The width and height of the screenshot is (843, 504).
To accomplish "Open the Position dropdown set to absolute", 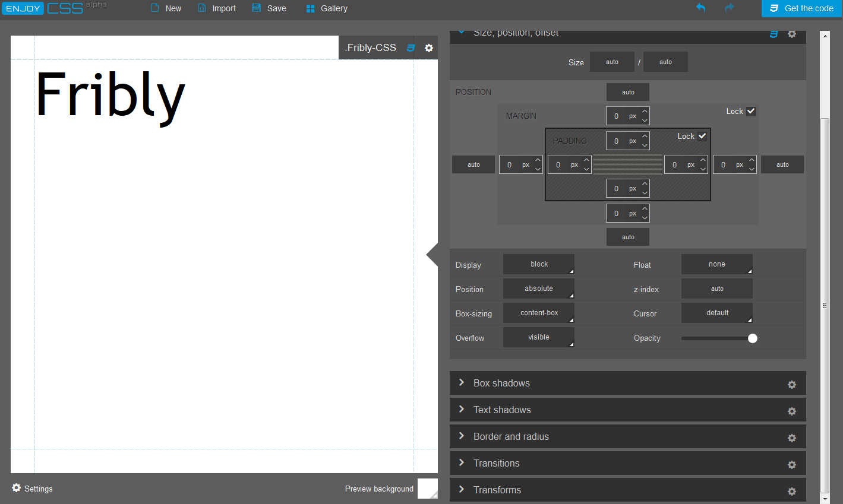I will pyautogui.click(x=538, y=289).
